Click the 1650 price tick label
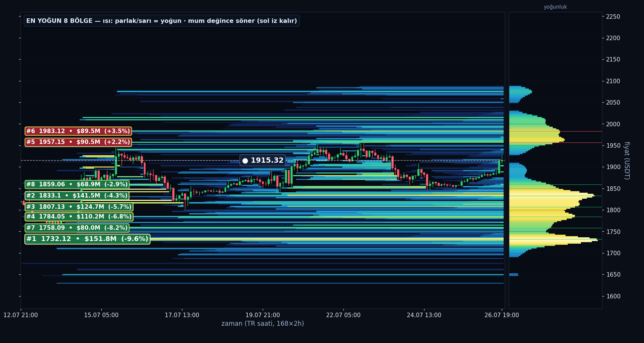This screenshot has width=644, height=343. [x=613, y=274]
